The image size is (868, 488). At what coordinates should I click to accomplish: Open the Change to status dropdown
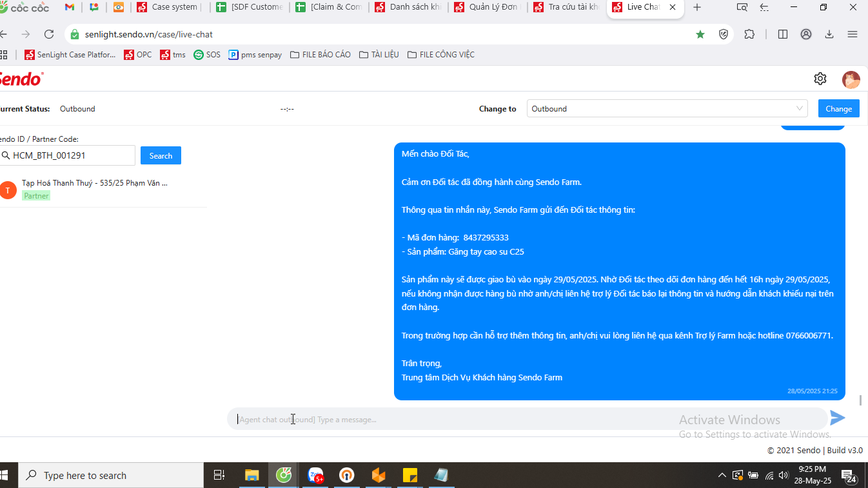coord(667,109)
